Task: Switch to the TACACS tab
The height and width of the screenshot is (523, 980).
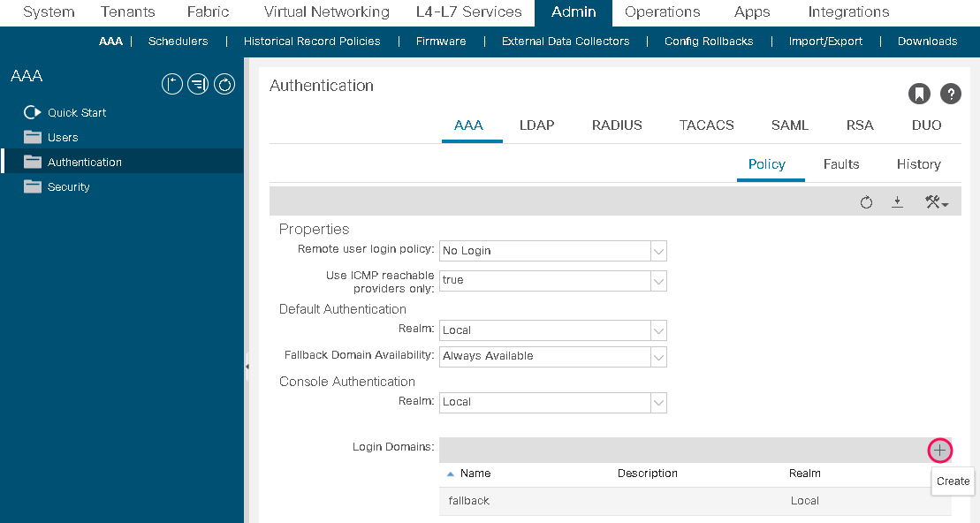Action: coord(706,125)
